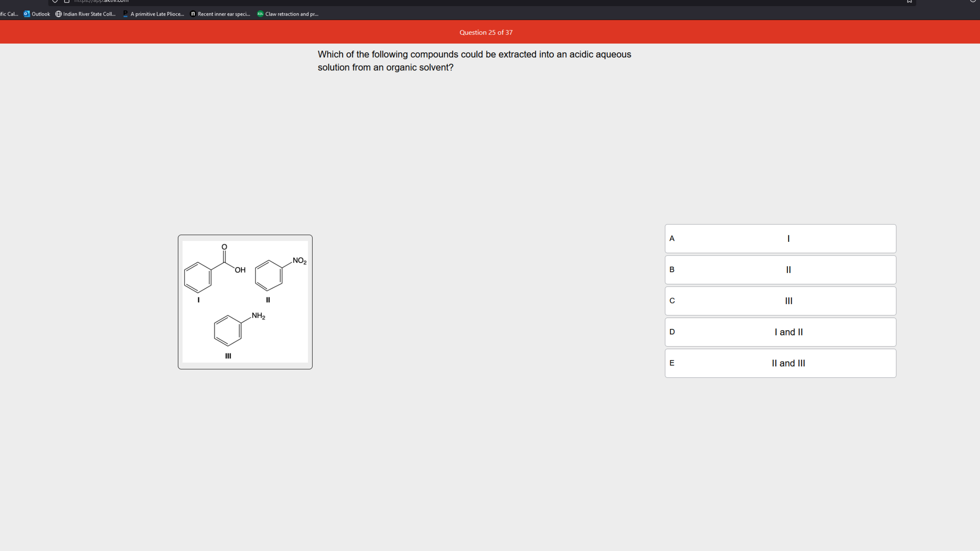Click the globe icon on Indian River State bookmark
The height and width of the screenshot is (551, 980).
[x=58, y=14]
